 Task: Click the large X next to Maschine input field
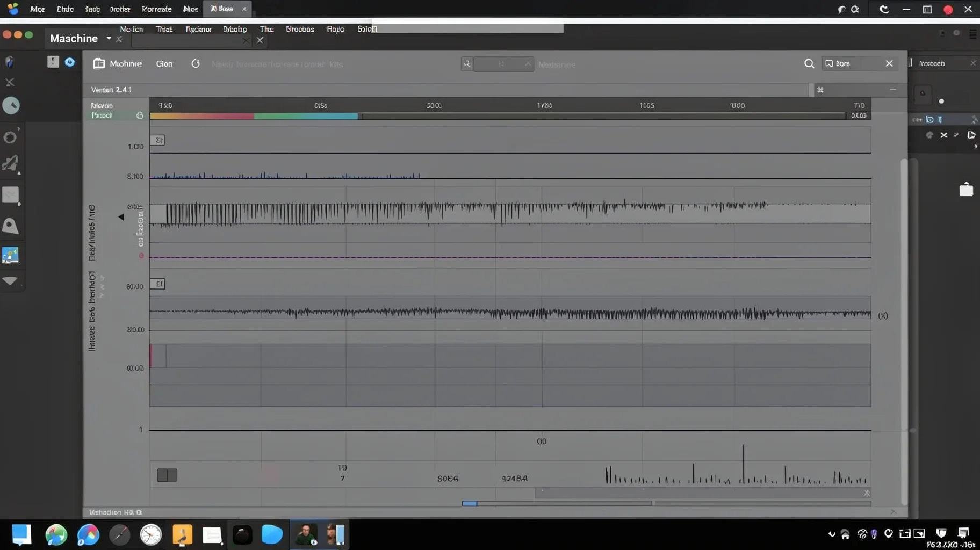(x=260, y=40)
